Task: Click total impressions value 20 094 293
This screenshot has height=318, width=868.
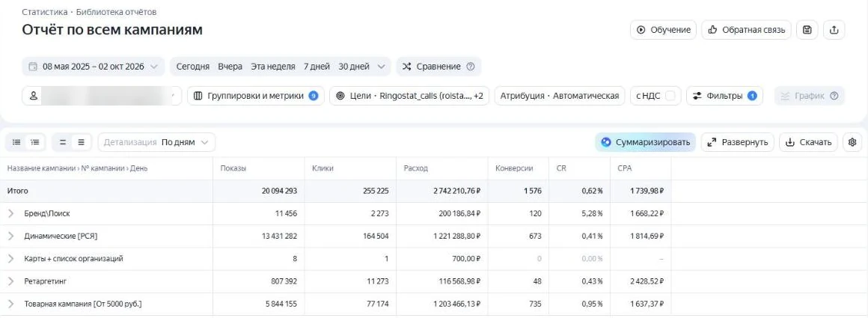Action: tap(280, 191)
